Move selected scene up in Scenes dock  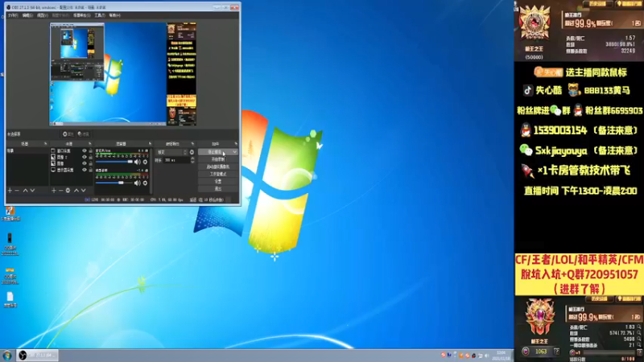point(26,191)
